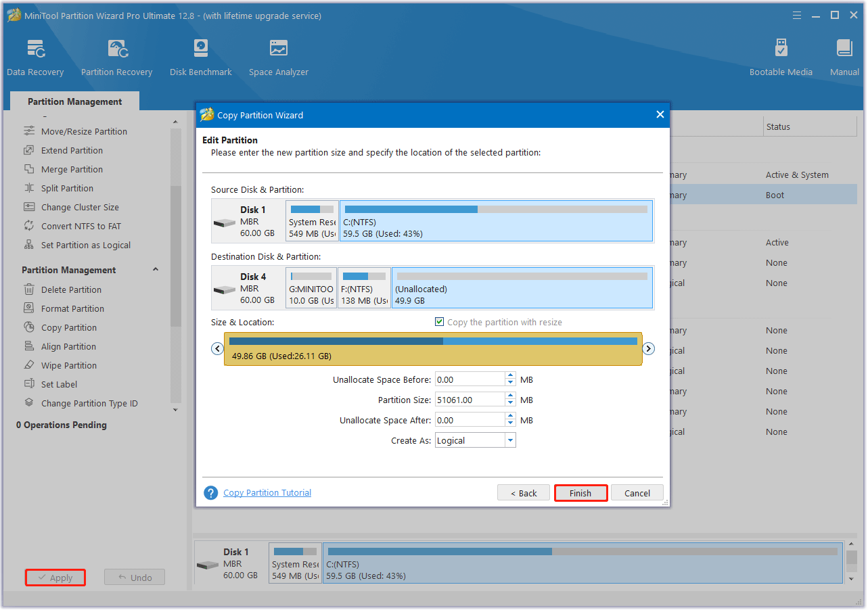Select Move/Resize Partition in sidebar

(x=84, y=131)
